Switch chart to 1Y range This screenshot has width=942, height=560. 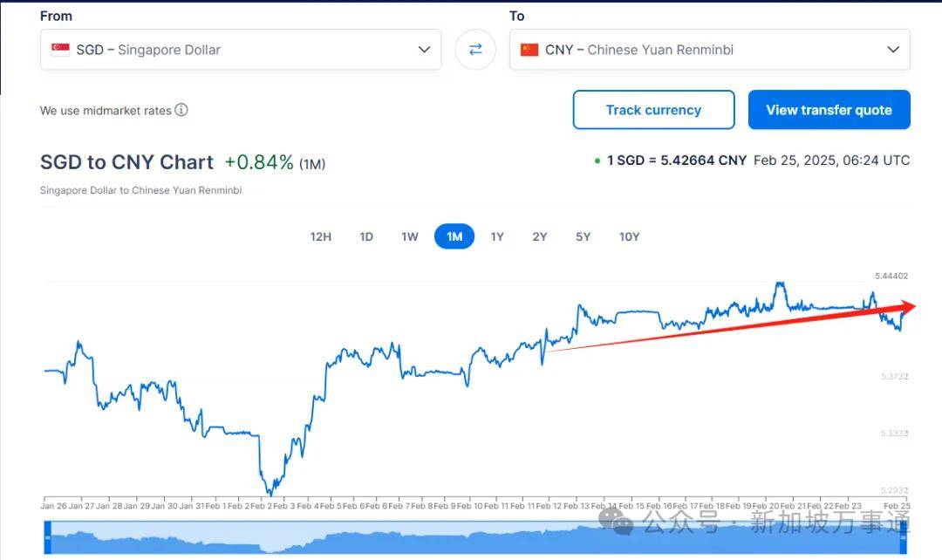tap(497, 236)
